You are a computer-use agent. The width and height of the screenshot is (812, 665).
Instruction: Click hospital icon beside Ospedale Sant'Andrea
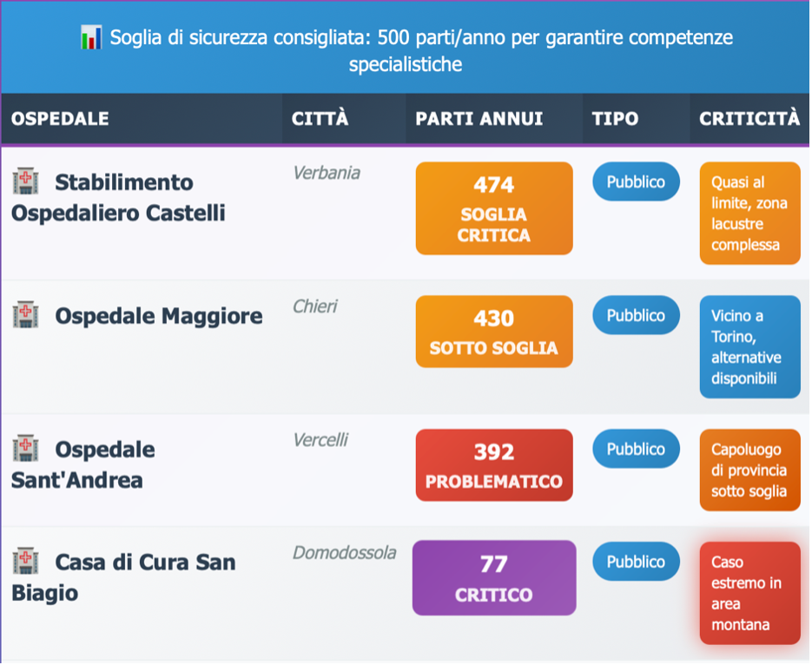[25, 449]
